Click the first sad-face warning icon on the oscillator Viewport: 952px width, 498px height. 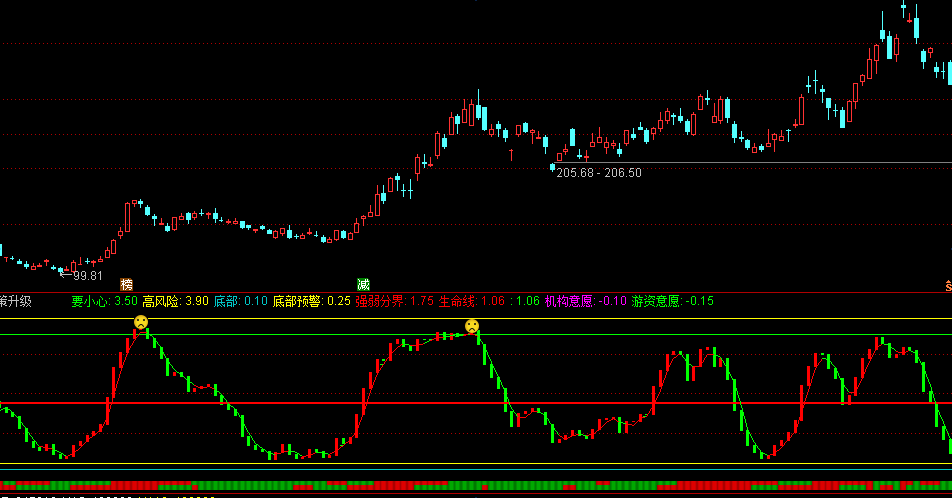pyautogui.click(x=141, y=322)
